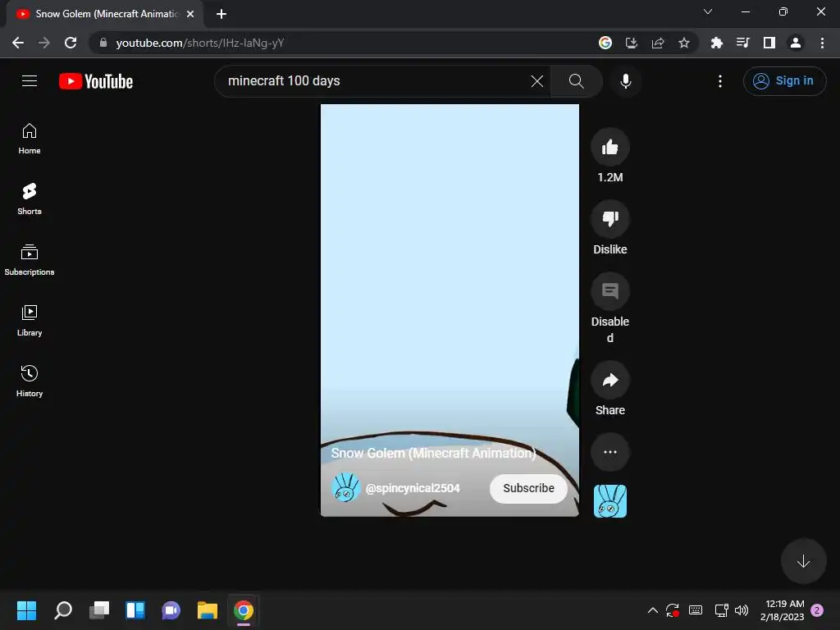This screenshot has height=630, width=840.
Task: Click the Google icon in address bar
Action: tap(605, 43)
